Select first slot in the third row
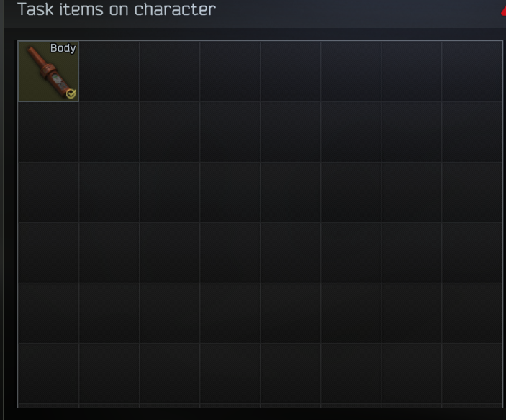This screenshot has height=420, width=506. (48, 192)
